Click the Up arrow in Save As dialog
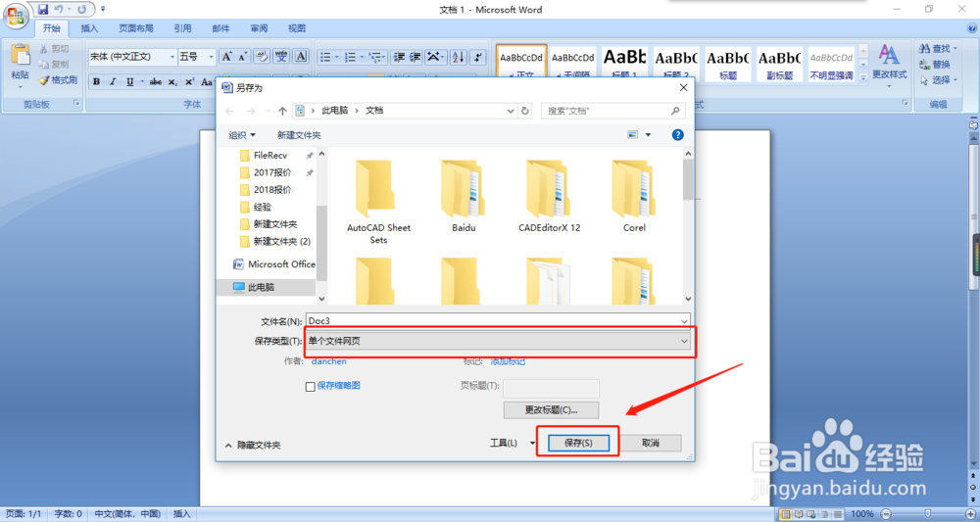 click(282, 111)
